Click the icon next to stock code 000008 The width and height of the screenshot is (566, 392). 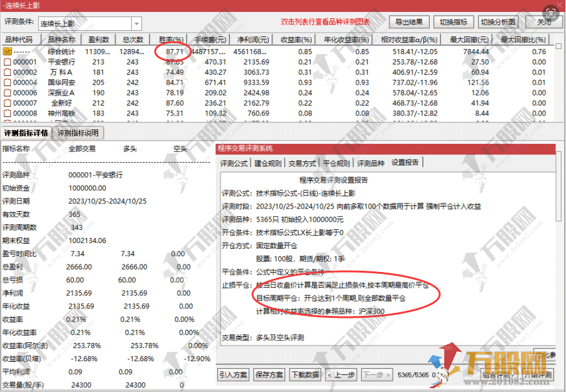tap(8, 113)
